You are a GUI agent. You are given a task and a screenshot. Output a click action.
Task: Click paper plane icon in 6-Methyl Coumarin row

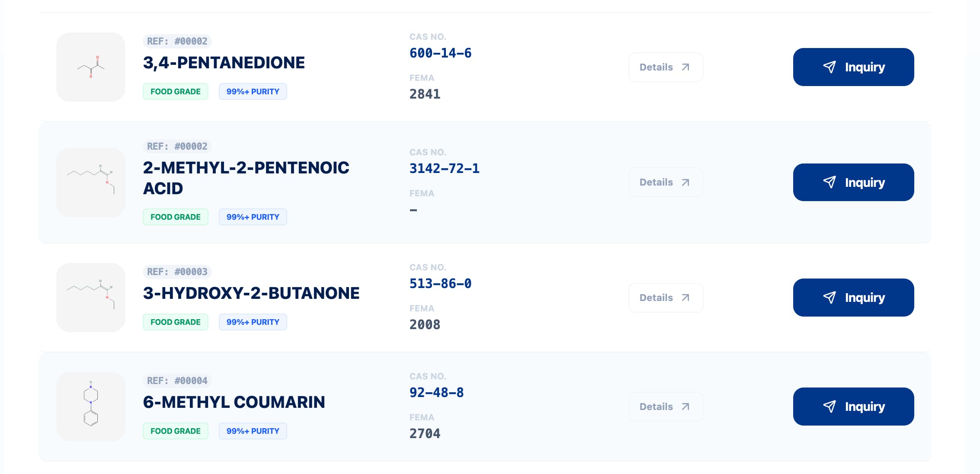point(829,407)
